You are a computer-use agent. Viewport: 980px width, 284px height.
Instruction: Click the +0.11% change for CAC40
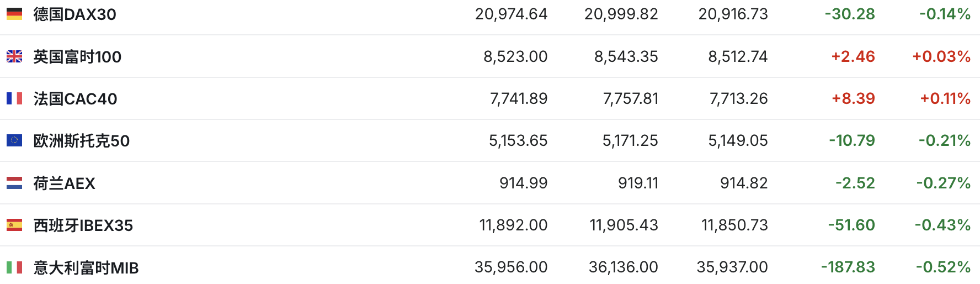945,98
